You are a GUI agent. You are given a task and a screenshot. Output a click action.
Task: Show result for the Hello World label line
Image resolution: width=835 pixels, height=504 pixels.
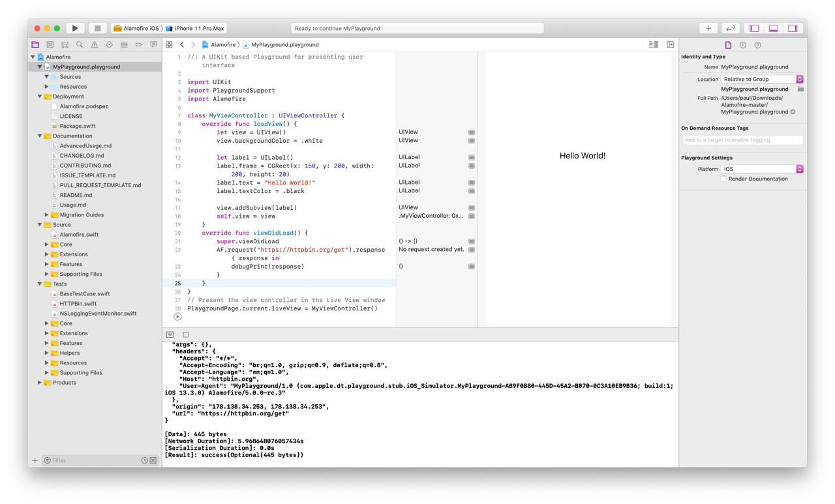(472, 183)
